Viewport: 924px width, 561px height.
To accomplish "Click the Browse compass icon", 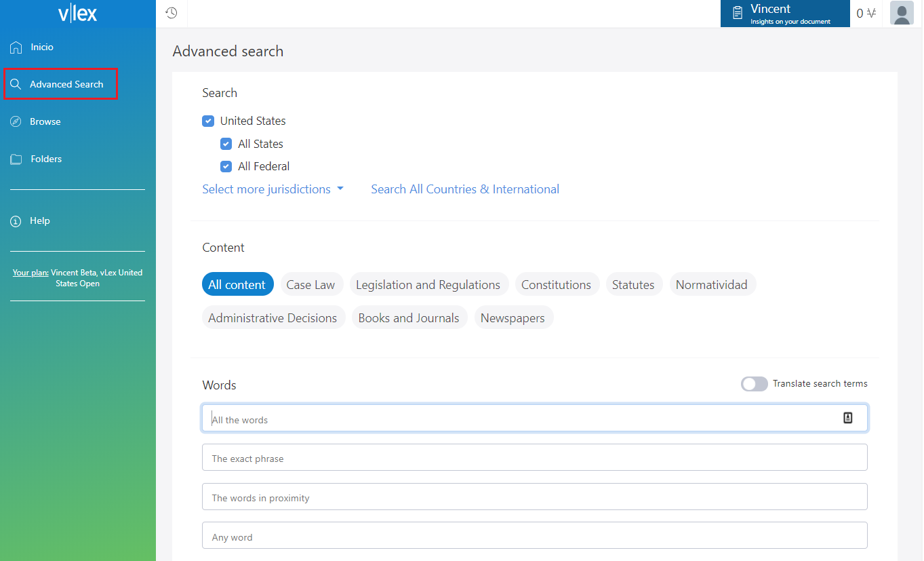I will [x=16, y=121].
